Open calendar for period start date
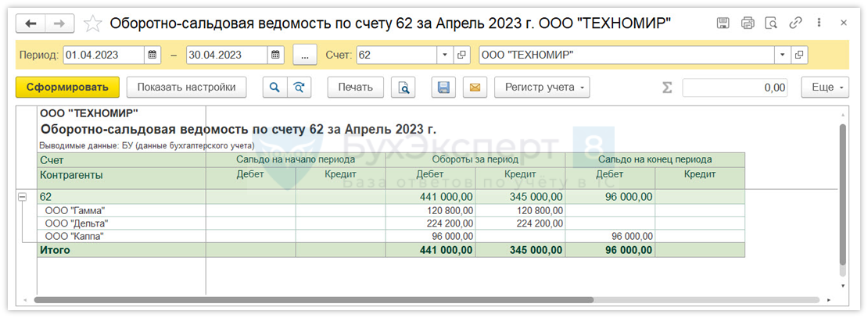Viewport: 868px width, 318px height. tap(154, 55)
